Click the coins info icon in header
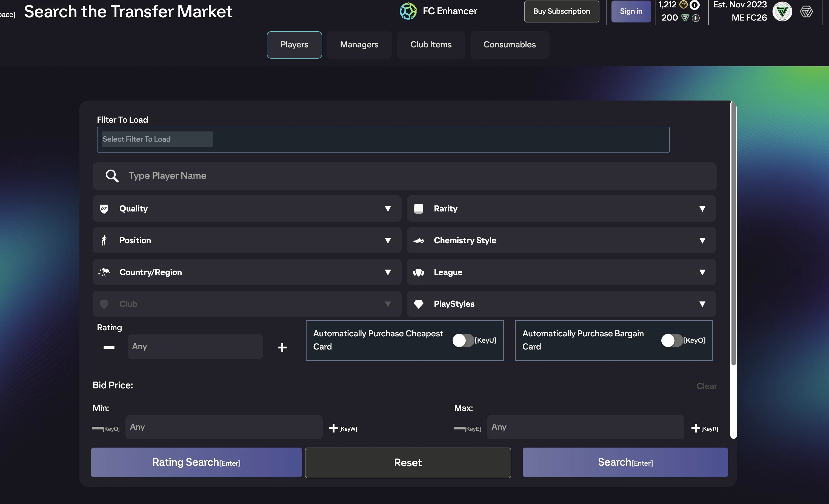Image resolution: width=829 pixels, height=504 pixels. (x=694, y=5)
